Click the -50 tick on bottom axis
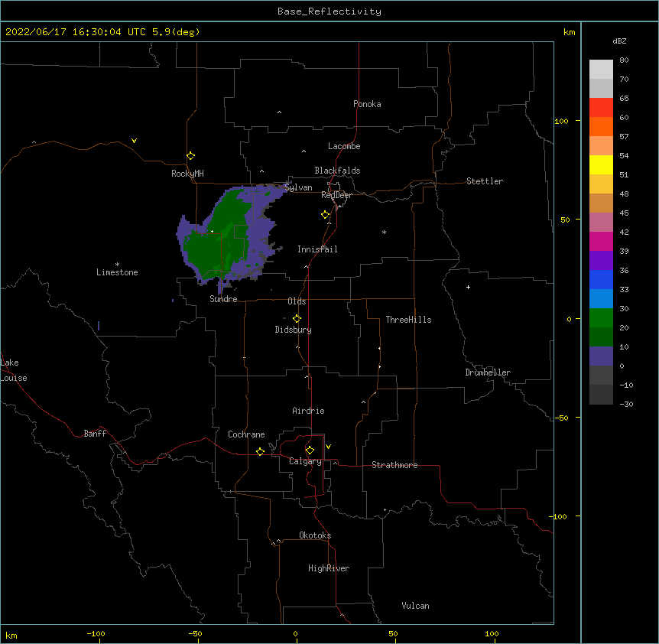The height and width of the screenshot is (644, 659). [x=195, y=633]
